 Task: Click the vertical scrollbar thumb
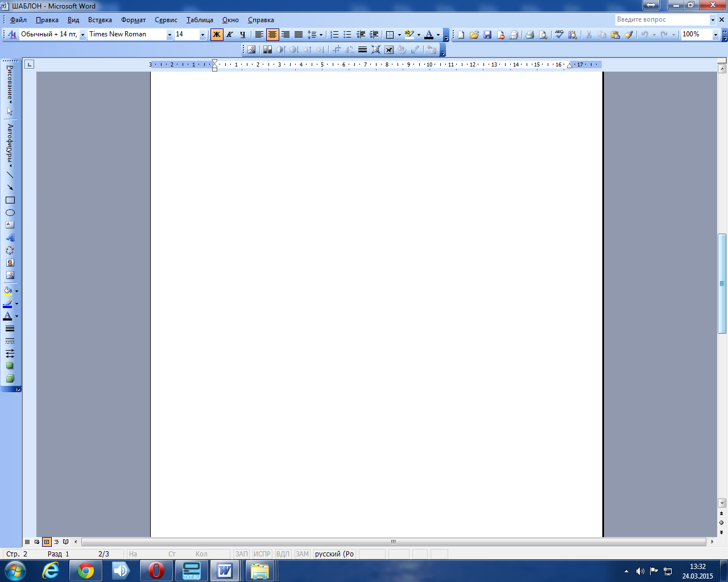coord(722,283)
